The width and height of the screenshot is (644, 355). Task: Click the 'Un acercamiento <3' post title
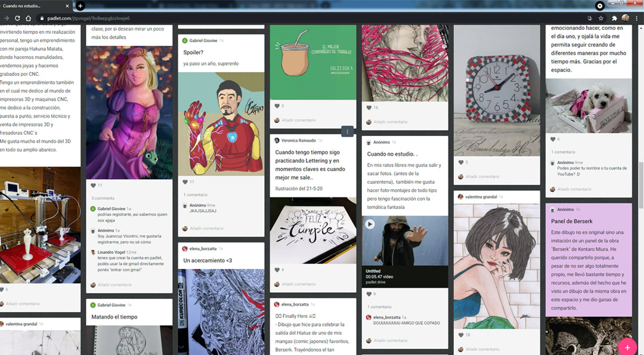[208, 261]
